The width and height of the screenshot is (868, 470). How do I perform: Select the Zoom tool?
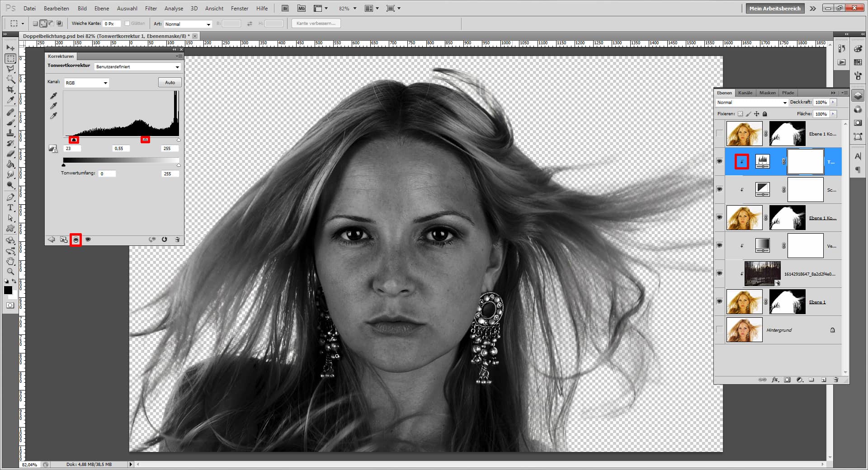(x=10, y=272)
